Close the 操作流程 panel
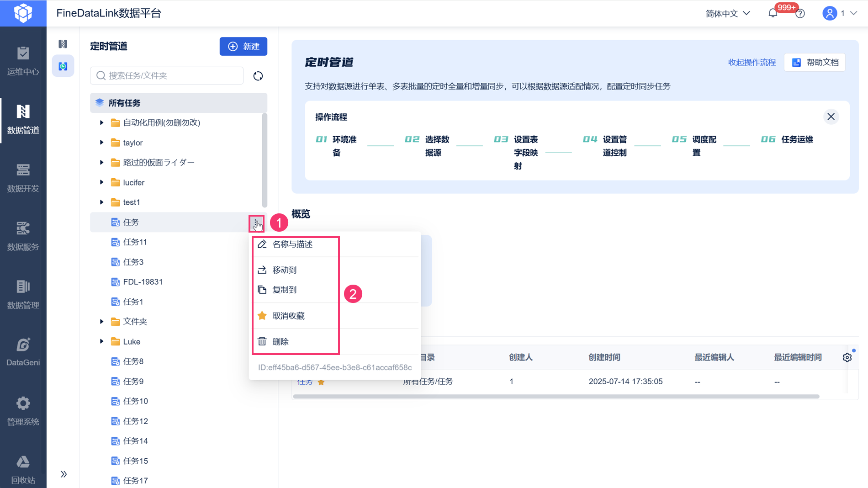 tap(831, 117)
